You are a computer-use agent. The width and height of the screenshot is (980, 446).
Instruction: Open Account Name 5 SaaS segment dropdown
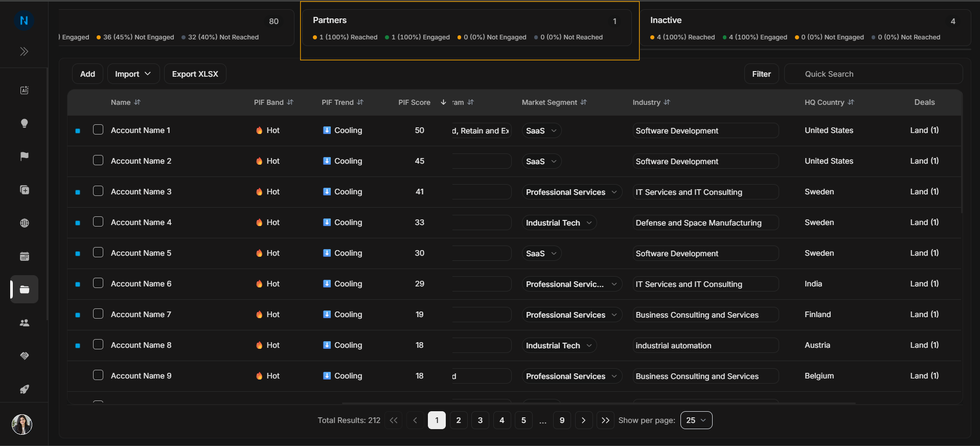541,253
